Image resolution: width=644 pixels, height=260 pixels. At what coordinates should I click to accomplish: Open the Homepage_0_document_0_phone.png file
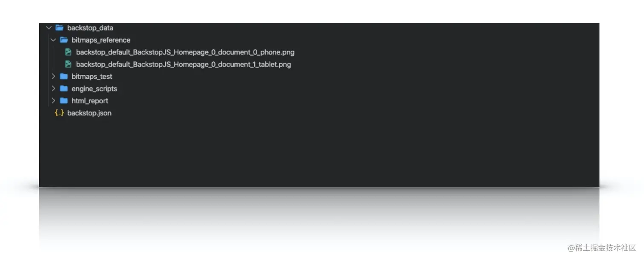tap(185, 52)
